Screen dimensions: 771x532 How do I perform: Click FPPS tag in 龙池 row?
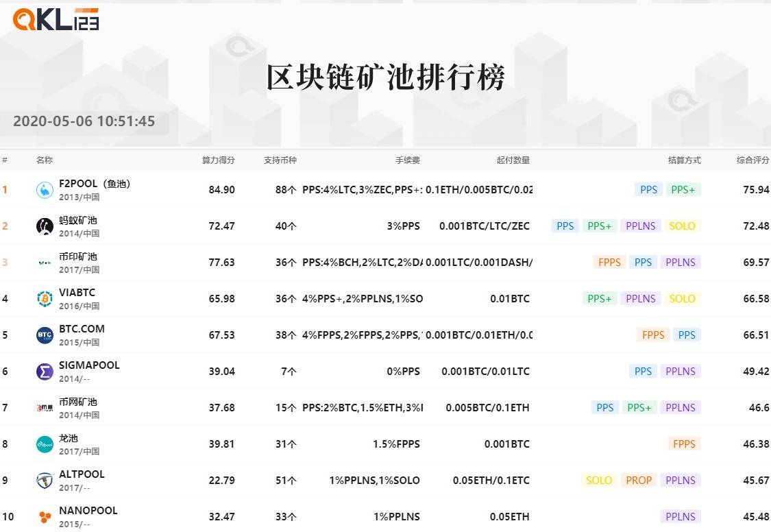[684, 444]
